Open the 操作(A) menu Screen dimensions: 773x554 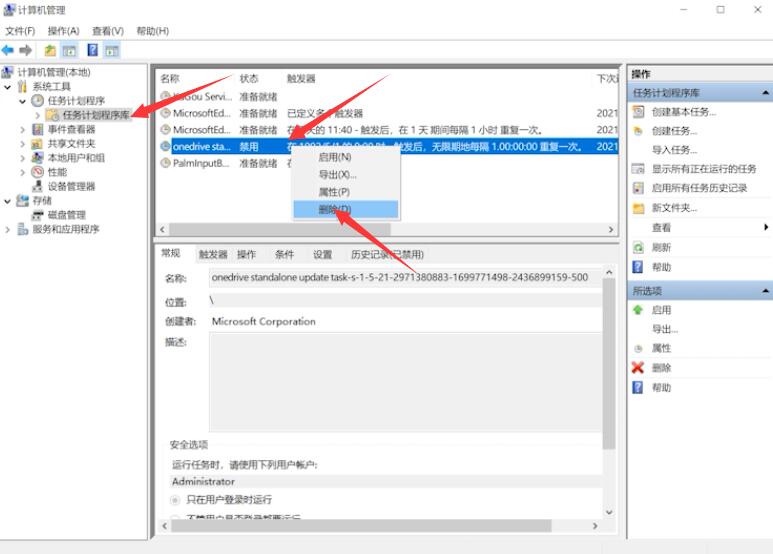click(x=63, y=31)
